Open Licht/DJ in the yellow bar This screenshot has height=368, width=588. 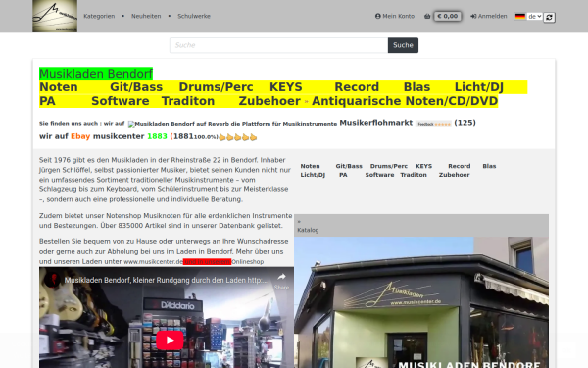tap(479, 87)
